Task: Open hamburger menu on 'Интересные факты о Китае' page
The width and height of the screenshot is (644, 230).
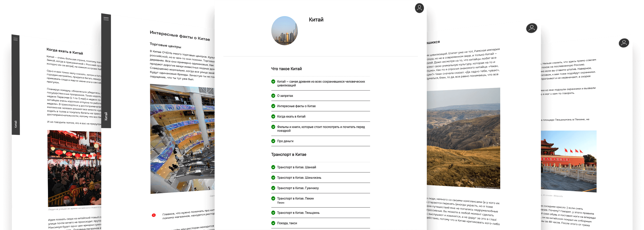Action: [x=106, y=19]
